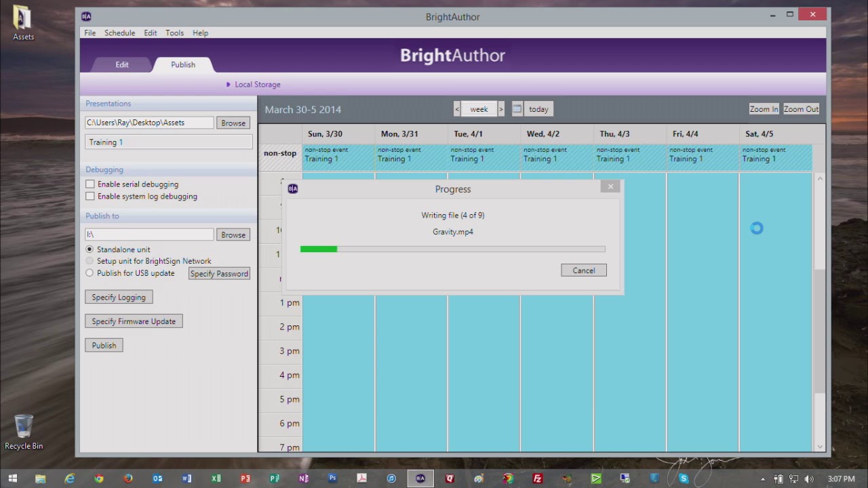Click the Publish to drive path field
This screenshot has height=488, width=868.
pos(149,235)
